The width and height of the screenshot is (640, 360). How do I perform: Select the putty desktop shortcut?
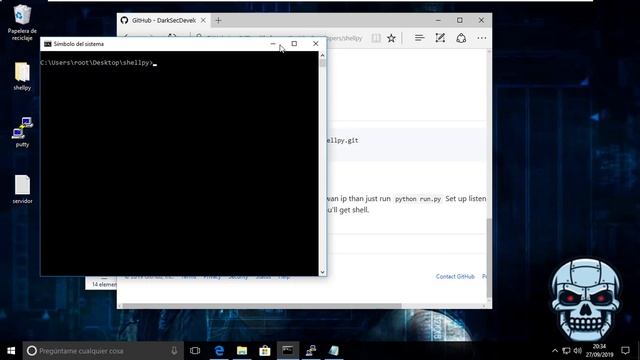(x=22, y=132)
